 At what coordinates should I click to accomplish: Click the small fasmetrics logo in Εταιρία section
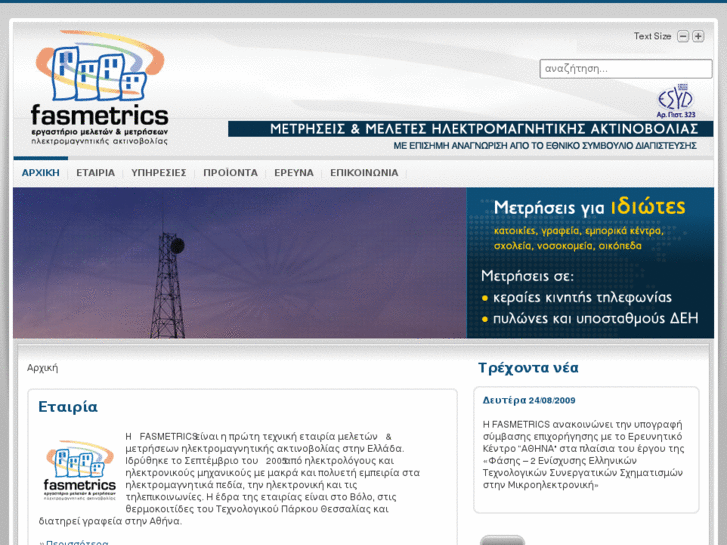79,470
